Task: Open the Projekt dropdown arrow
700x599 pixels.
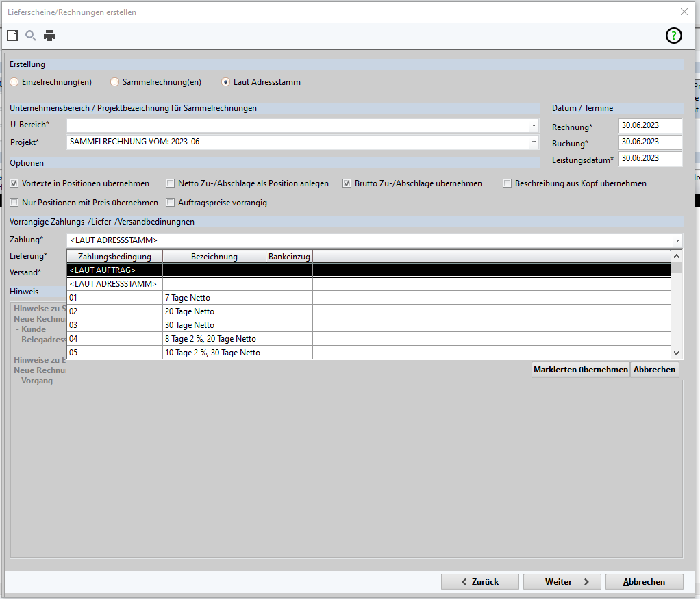Action: point(534,142)
